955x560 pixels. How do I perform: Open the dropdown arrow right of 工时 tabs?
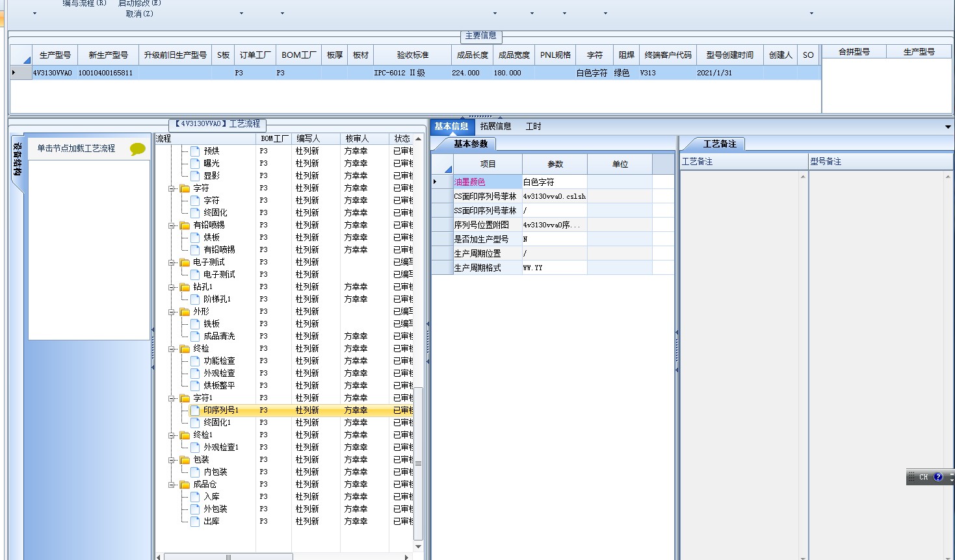948,127
